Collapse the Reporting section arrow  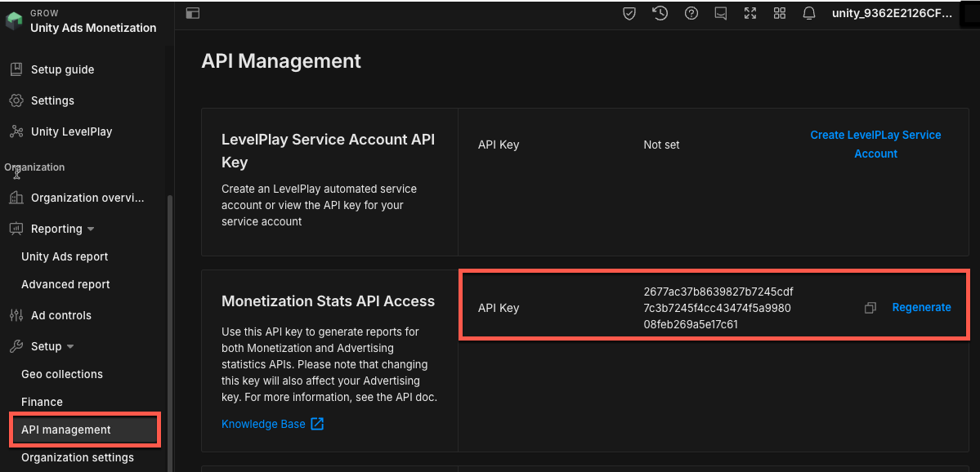click(91, 229)
